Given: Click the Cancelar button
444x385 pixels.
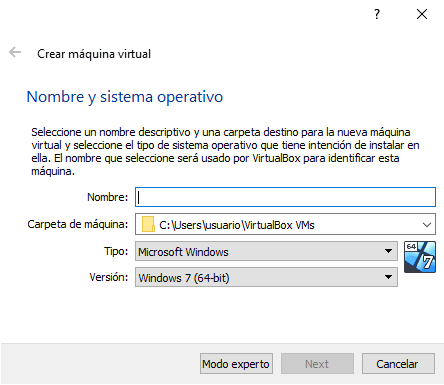Looking at the screenshot, I should pyautogui.click(x=398, y=364).
